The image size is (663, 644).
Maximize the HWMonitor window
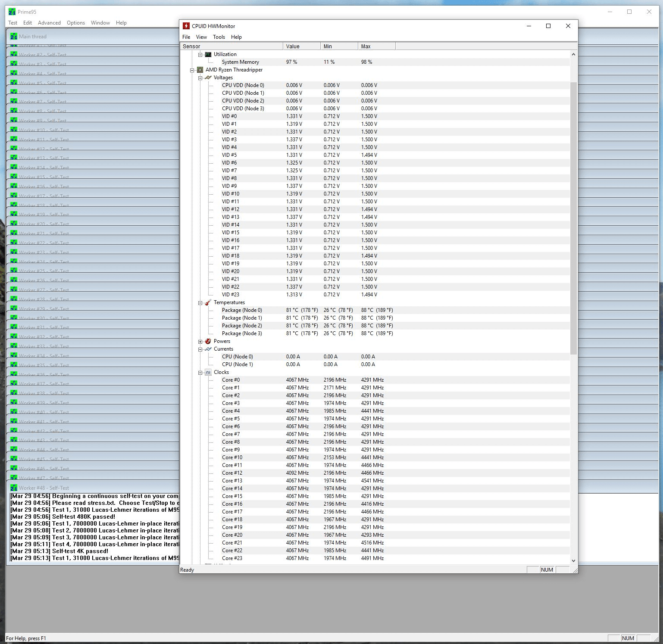pos(548,26)
